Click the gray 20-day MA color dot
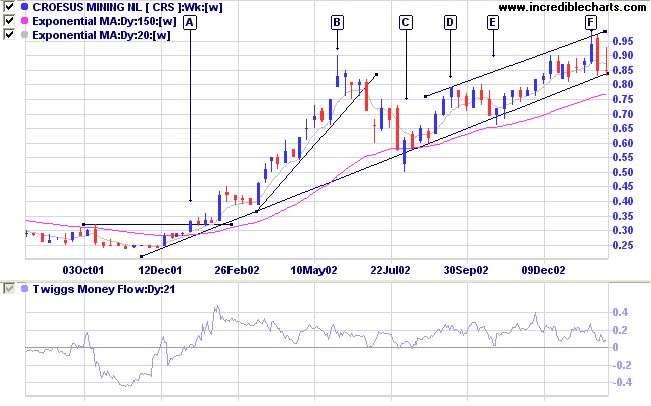 24,35
